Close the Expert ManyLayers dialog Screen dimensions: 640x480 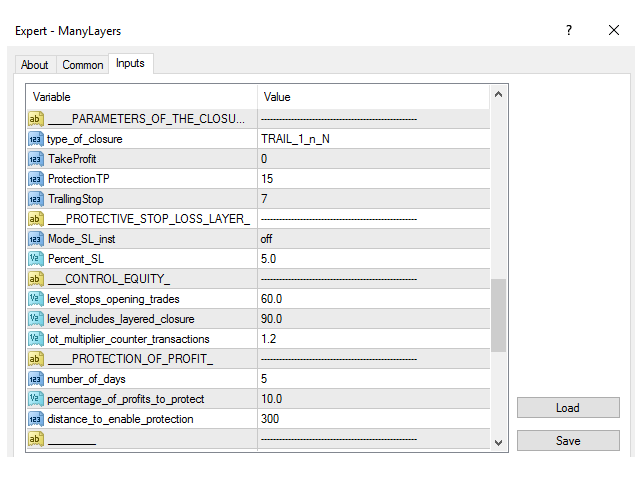(614, 30)
